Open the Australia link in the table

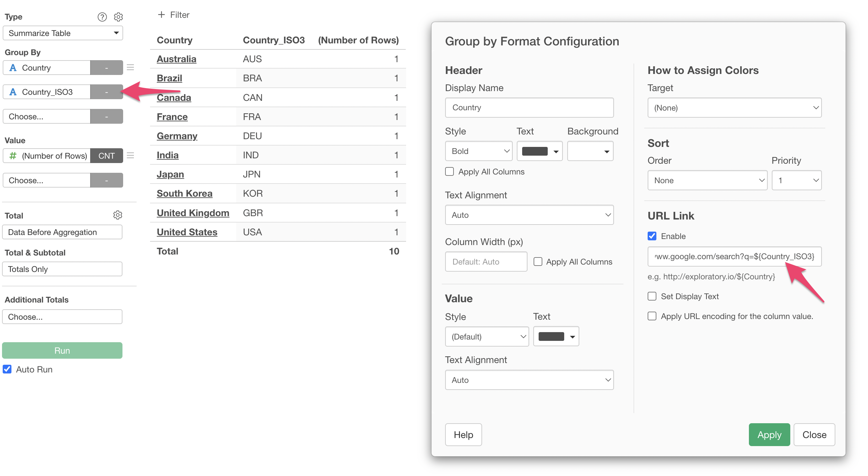point(176,59)
